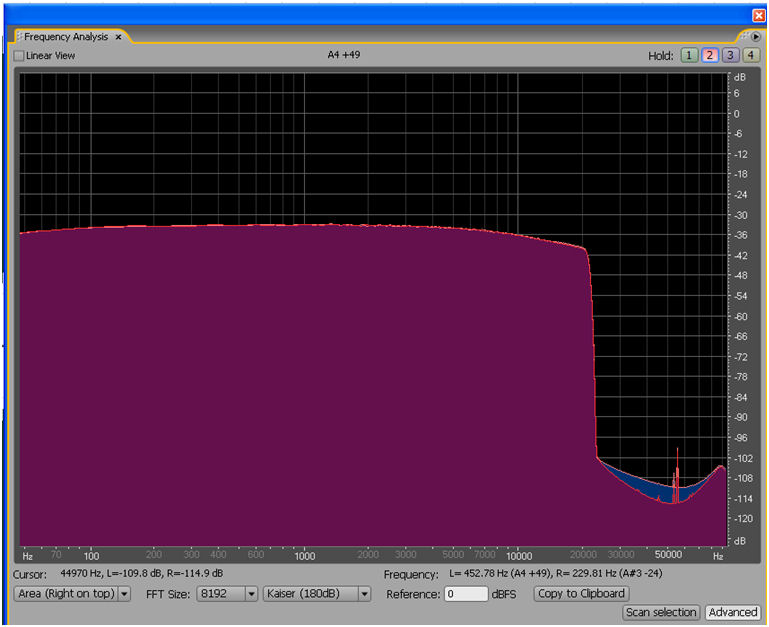The width and height of the screenshot is (769, 627).
Task: Click the red spike near 50000 Hz
Action: coord(677,473)
